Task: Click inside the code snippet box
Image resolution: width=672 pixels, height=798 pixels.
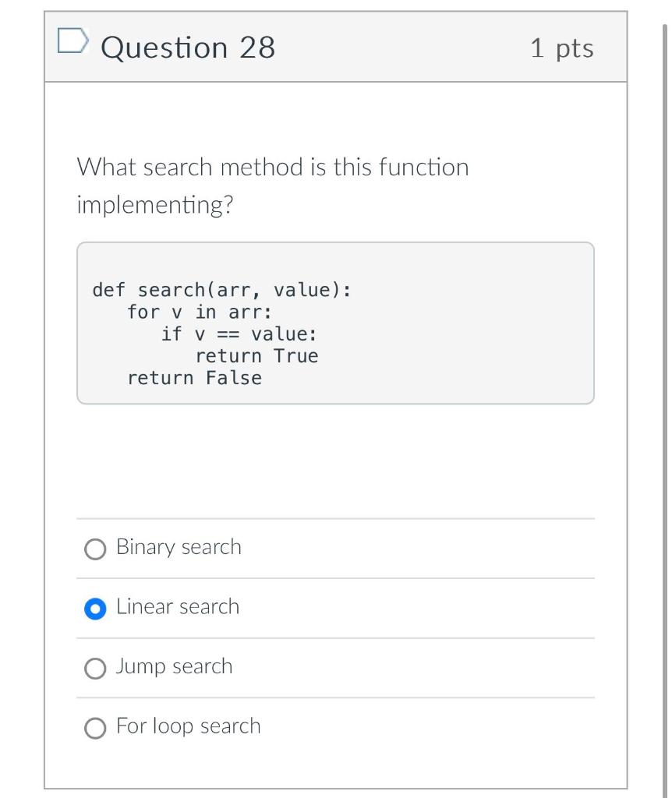Action: (x=335, y=323)
